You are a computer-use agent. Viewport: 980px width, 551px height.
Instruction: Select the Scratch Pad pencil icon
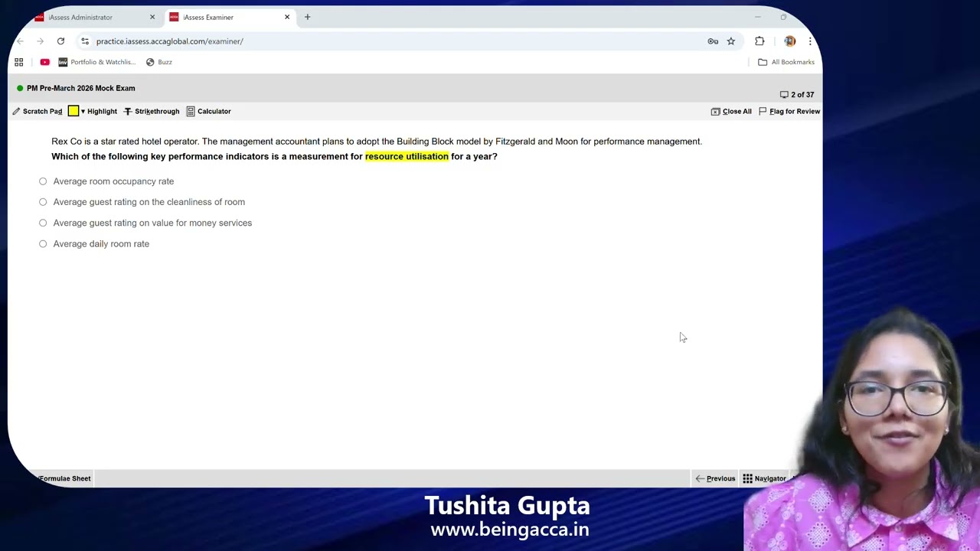click(x=16, y=111)
